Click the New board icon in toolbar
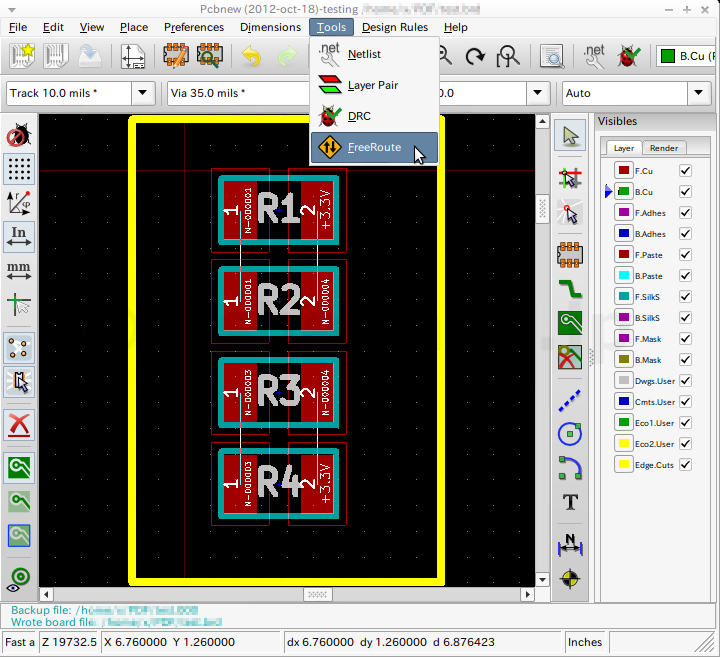The height and width of the screenshot is (657, 720). point(22,56)
